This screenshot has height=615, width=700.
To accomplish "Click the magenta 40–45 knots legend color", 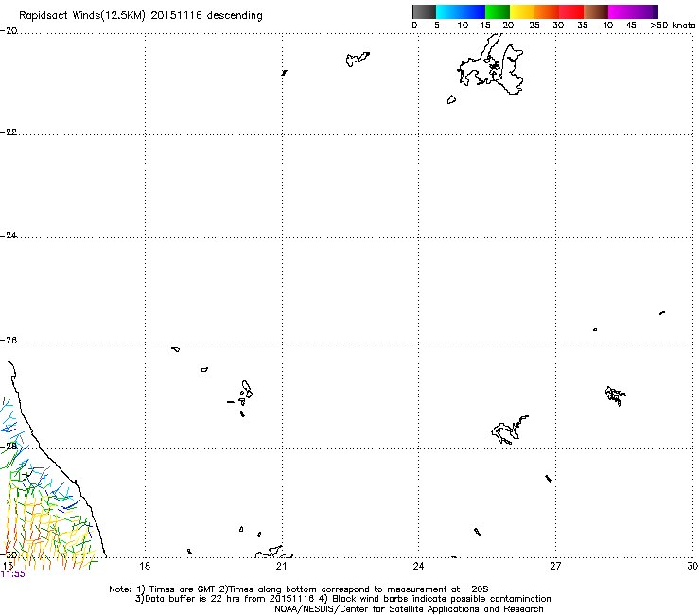I will pyautogui.click(x=621, y=11).
